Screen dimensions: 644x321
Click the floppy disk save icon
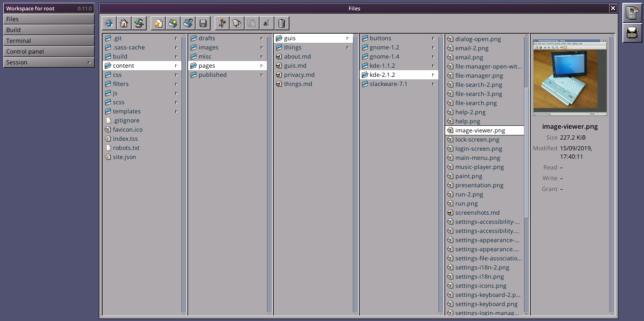(x=203, y=23)
